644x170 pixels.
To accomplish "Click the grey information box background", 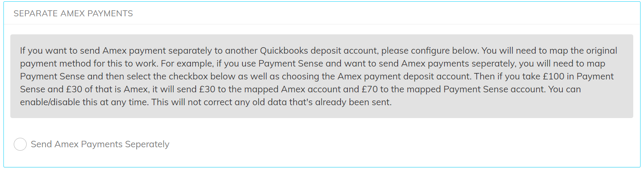I will 322,76.
